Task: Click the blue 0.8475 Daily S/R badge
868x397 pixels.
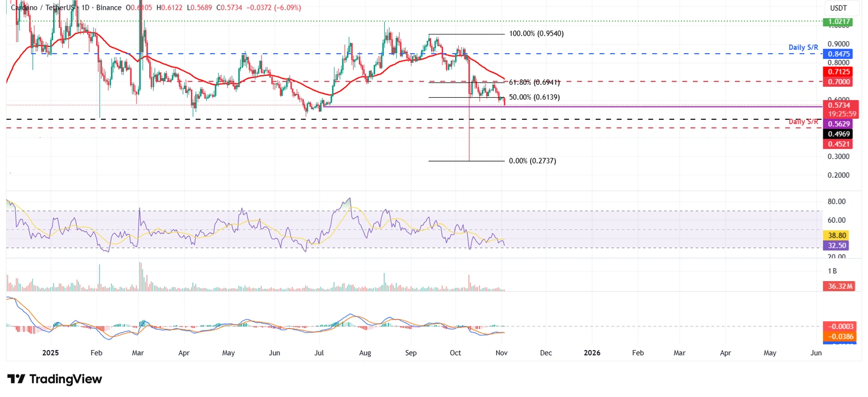Action: click(x=839, y=54)
